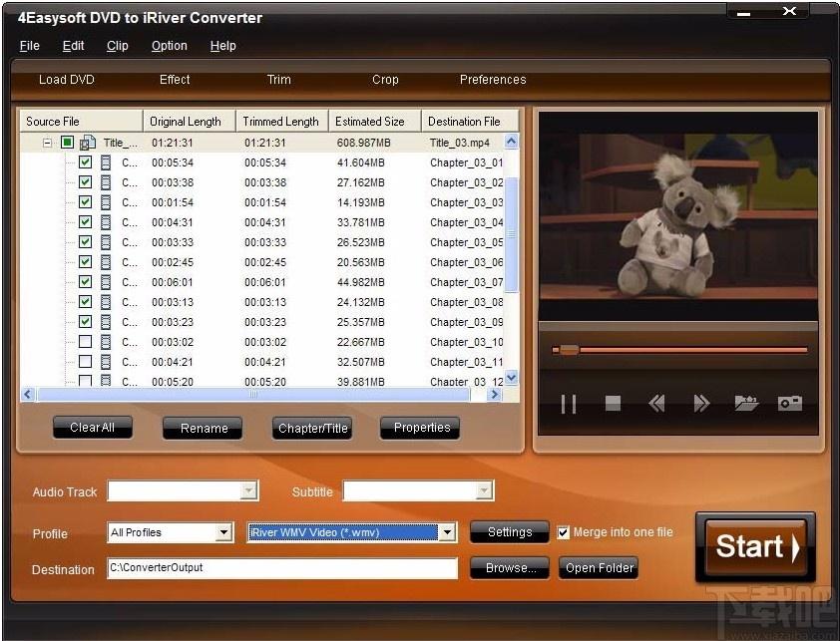The height and width of the screenshot is (641, 840).
Task: Open the Audio Track dropdown
Action: point(248,490)
